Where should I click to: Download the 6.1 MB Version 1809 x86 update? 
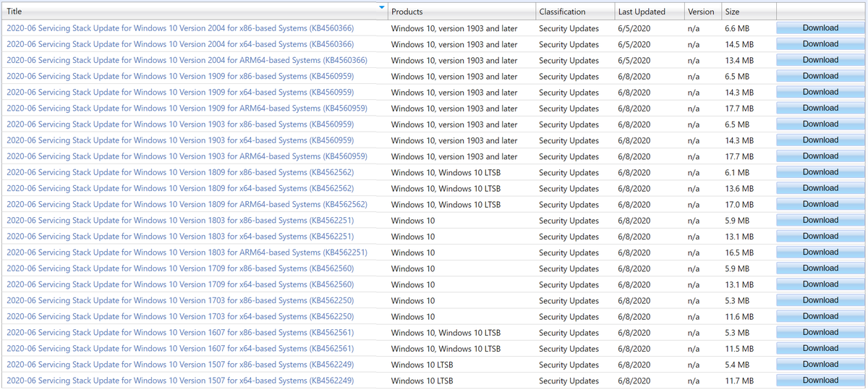coord(820,172)
